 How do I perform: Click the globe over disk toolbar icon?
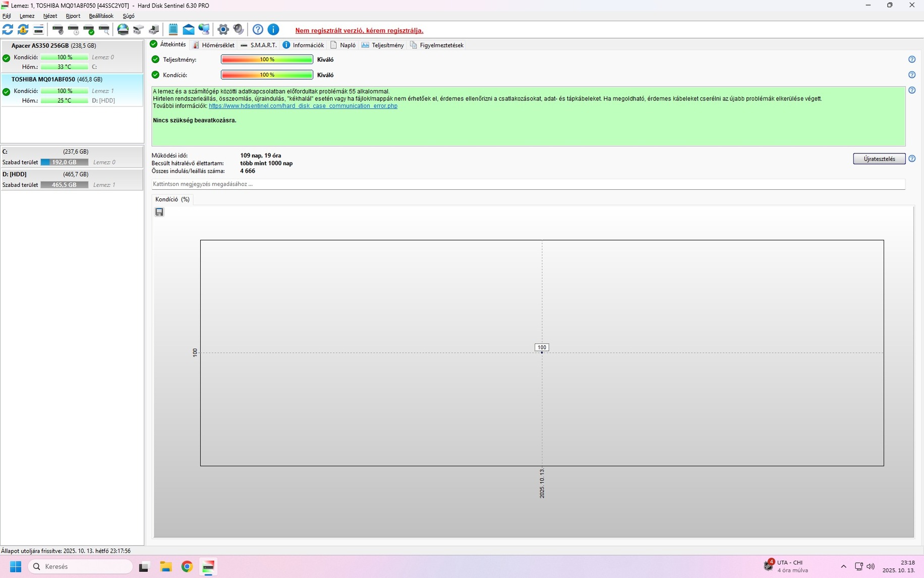[123, 30]
